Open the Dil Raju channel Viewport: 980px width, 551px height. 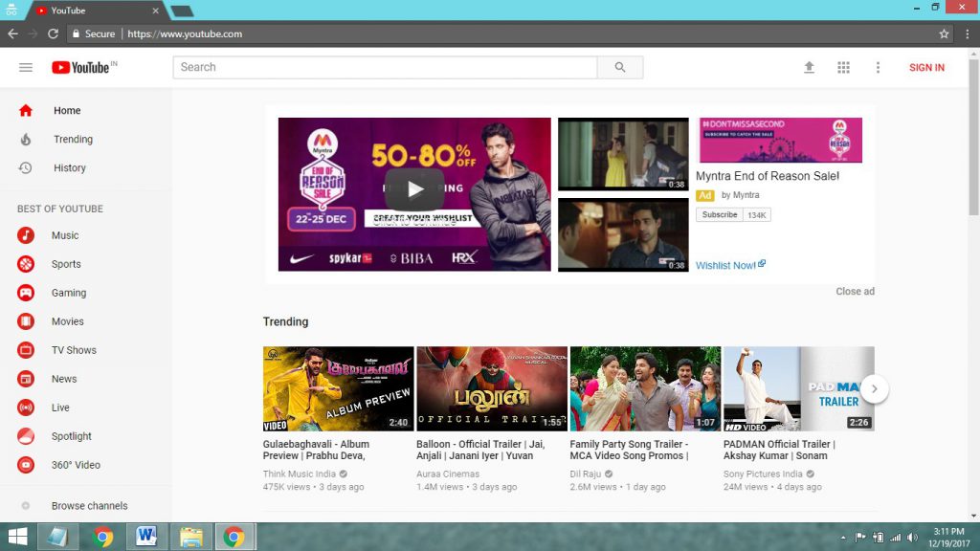[586, 474]
